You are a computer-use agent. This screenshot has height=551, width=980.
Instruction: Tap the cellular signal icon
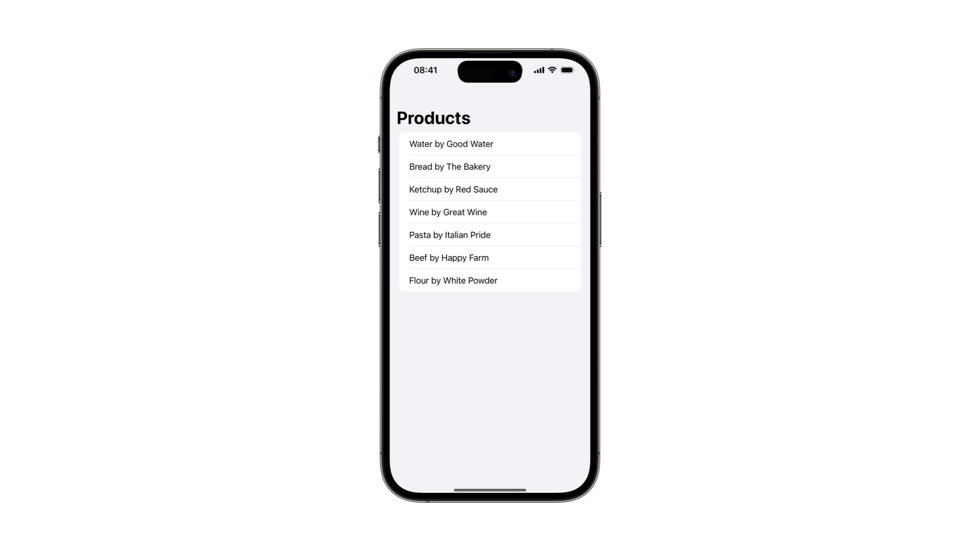[538, 70]
